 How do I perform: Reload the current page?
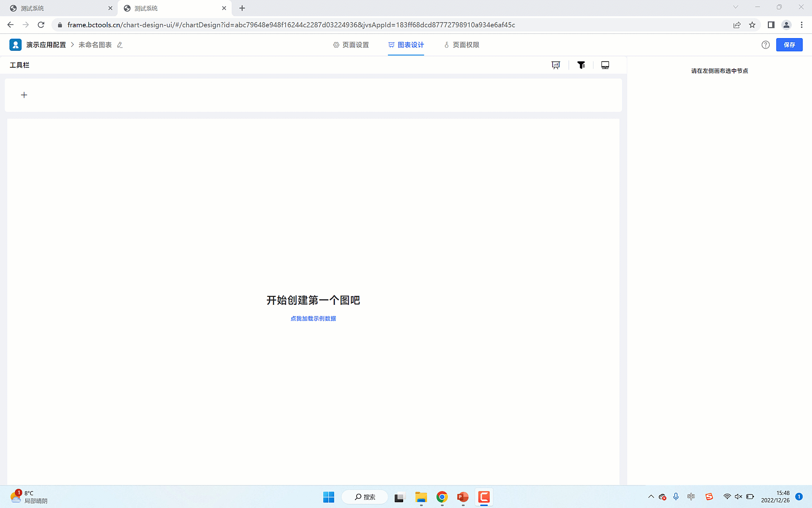coord(41,25)
